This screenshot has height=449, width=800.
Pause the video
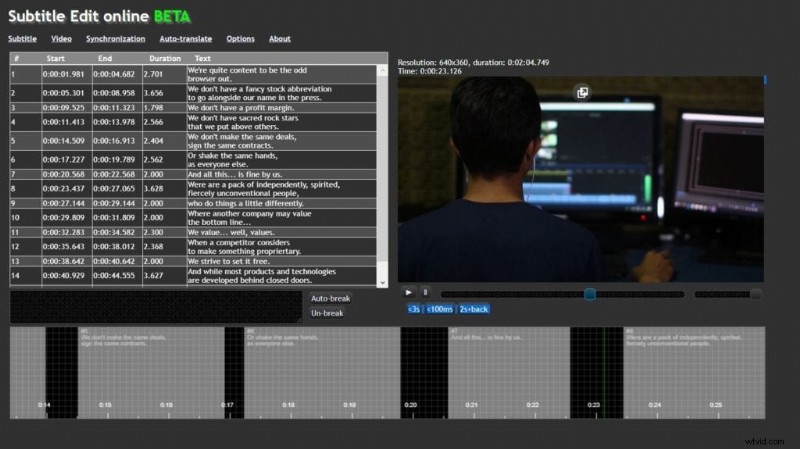click(x=425, y=292)
